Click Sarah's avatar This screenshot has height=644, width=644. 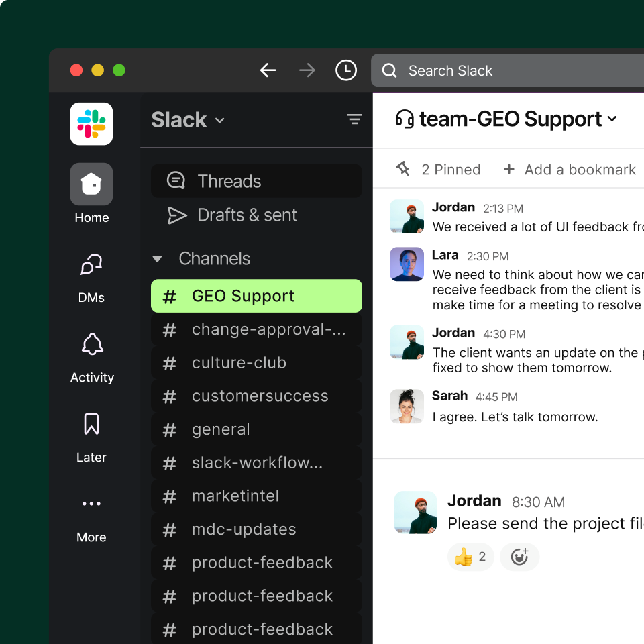(x=407, y=407)
